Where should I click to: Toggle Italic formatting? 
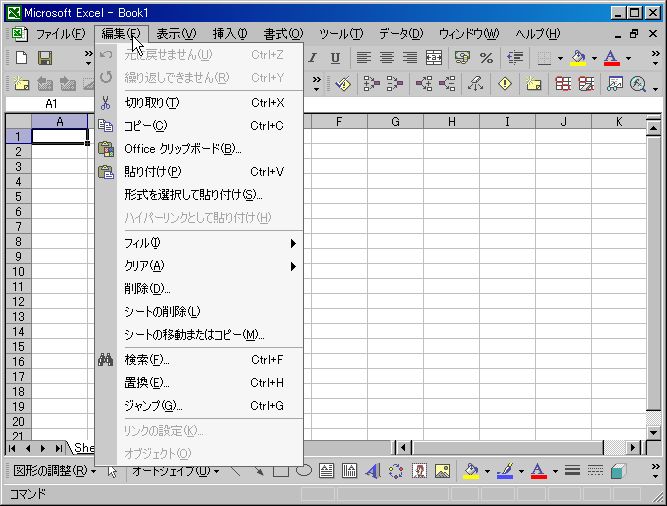[x=313, y=57]
